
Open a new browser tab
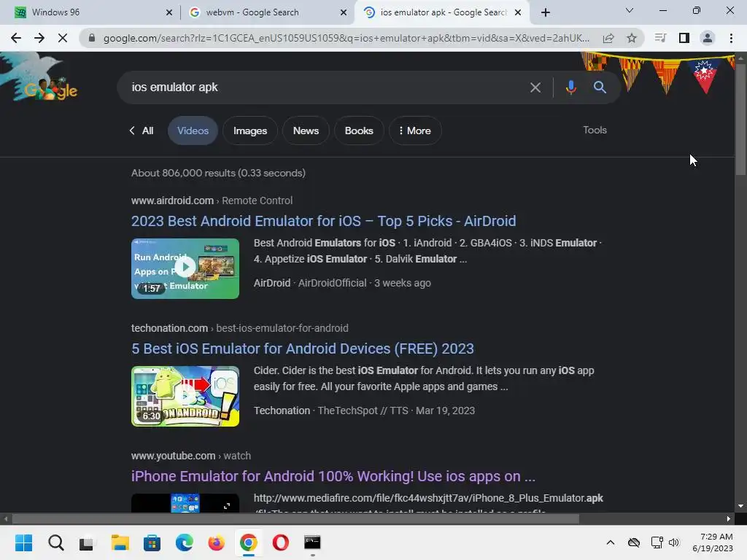click(546, 12)
